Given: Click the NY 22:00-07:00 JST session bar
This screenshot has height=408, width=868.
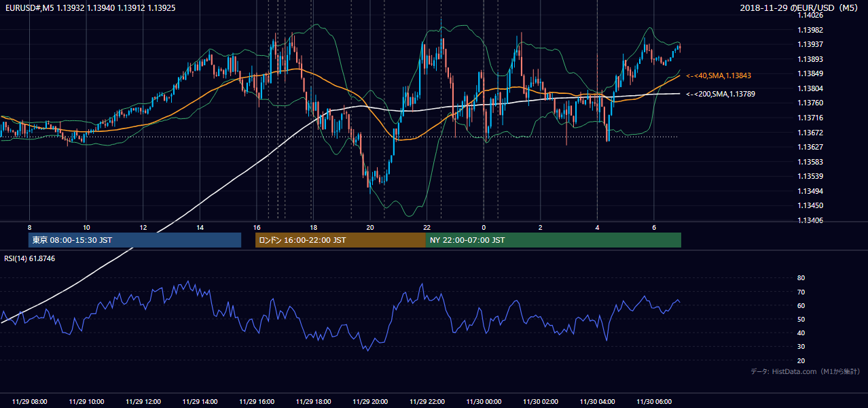Looking at the screenshot, I should 554,240.
